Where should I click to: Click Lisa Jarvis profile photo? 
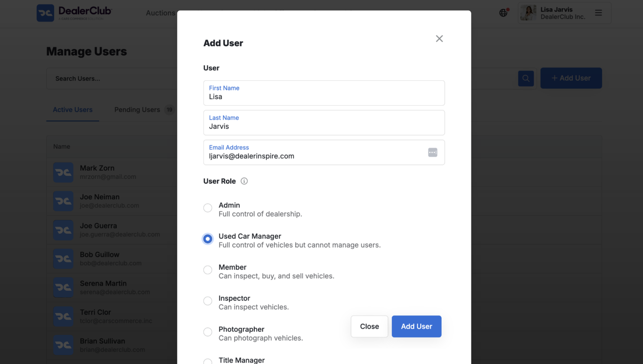point(528,13)
